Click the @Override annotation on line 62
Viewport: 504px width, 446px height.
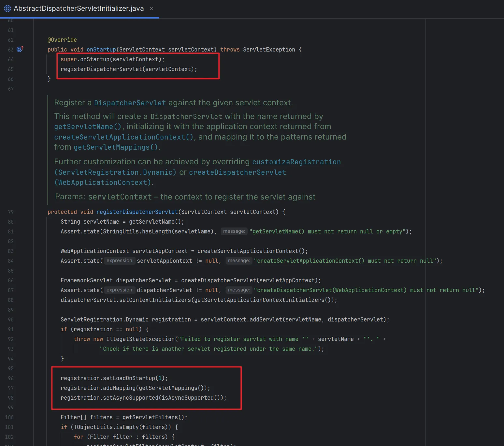tap(62, 40)
